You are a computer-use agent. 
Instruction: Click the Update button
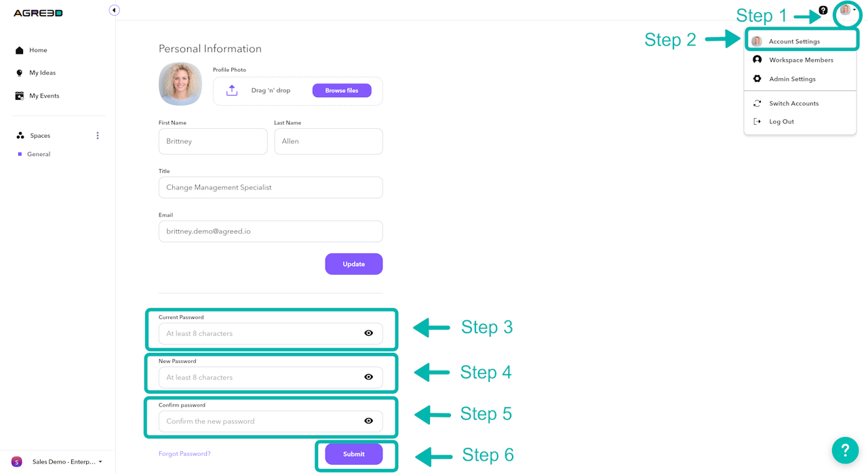[353, 264]
